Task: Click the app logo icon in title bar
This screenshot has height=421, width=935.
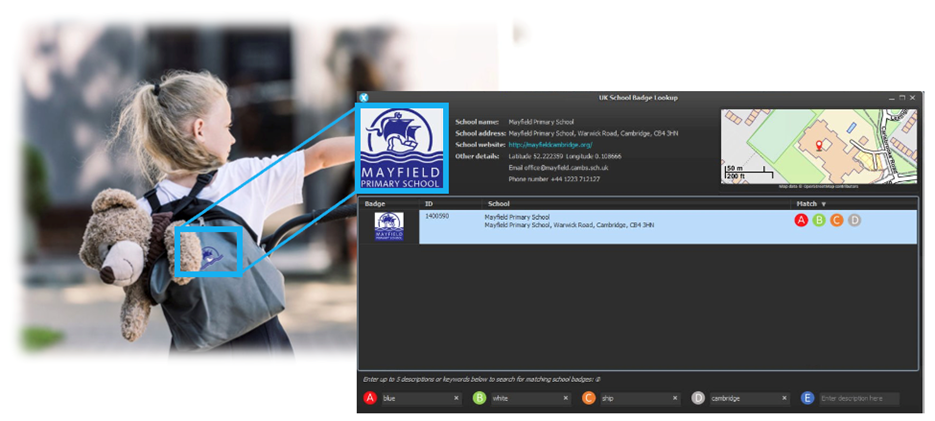Action: [364, 97]
